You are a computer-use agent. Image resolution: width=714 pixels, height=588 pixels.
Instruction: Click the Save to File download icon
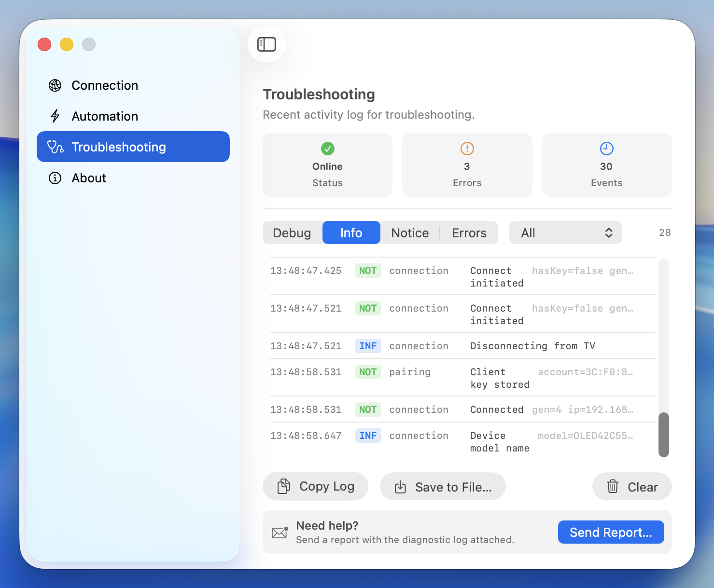[x=400, y=487]
